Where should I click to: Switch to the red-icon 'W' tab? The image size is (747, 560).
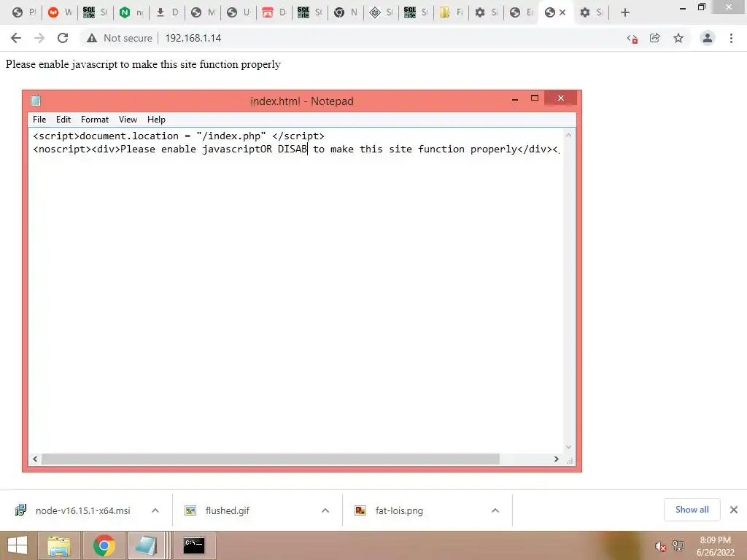coord(60,12)
